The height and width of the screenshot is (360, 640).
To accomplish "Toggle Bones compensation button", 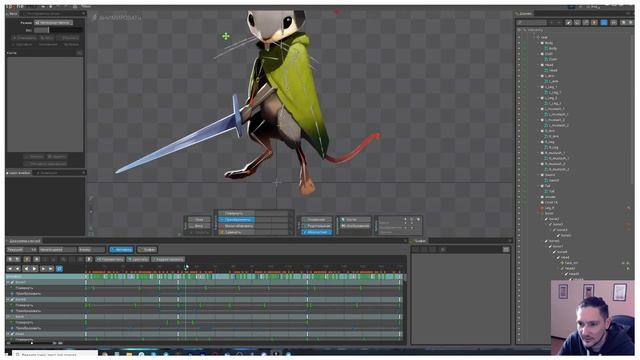I will tap(356, 220).
